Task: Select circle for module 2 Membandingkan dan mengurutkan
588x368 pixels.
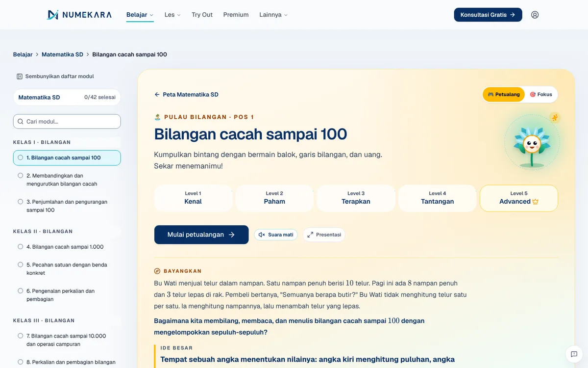Action: 21,176
